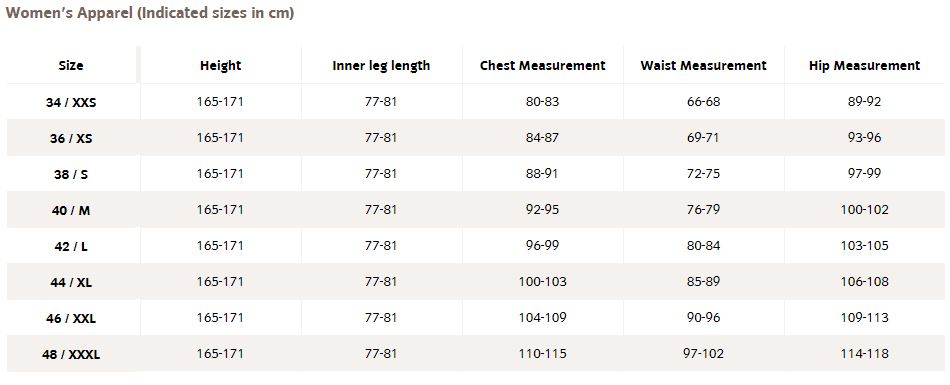Viewport: 950px width, 385px height.
Task: Select the Inner leg length header
Action: (381, 65)
